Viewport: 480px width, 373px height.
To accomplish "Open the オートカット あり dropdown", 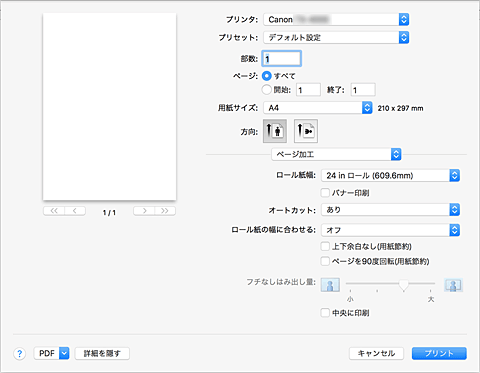I will click(x=390, y=210).
